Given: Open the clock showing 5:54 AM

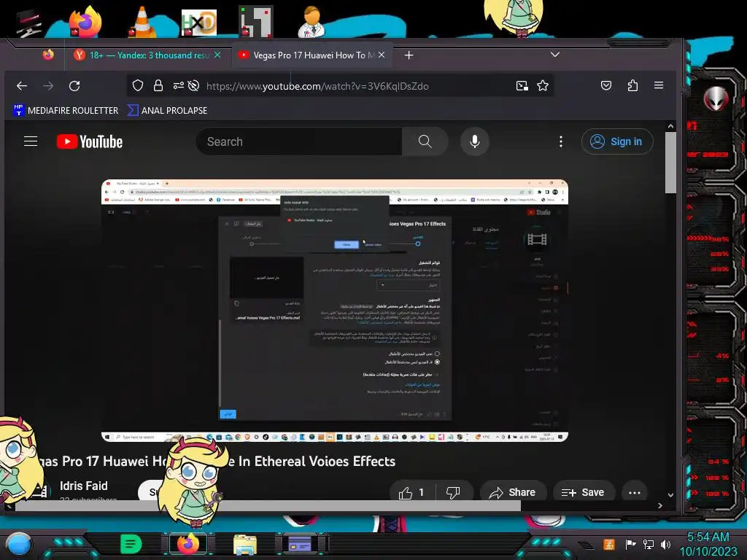Looking at the screenshot, I should (708, 544).
